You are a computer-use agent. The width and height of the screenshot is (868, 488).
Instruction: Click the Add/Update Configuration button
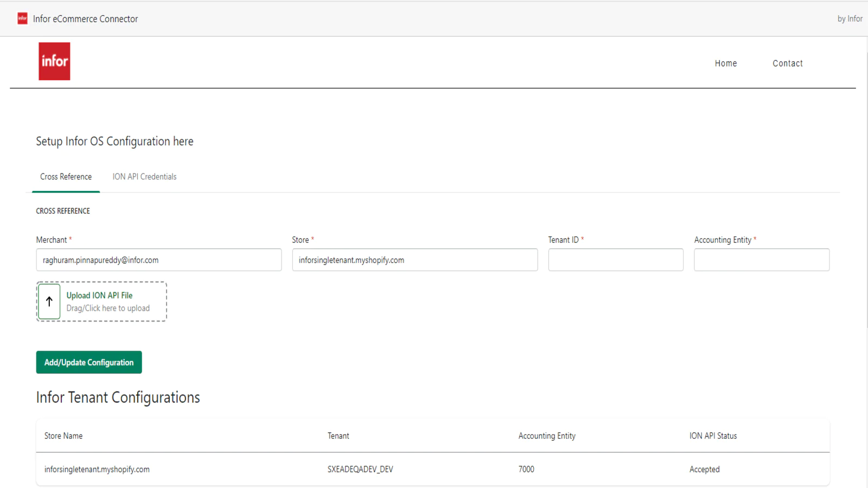[x=89, y=362]
